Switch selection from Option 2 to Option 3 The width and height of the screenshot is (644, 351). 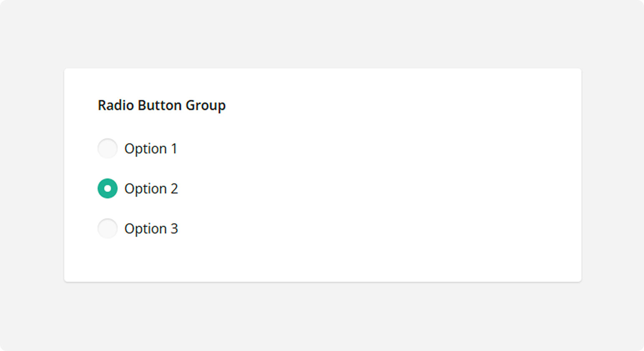point(108,228)
